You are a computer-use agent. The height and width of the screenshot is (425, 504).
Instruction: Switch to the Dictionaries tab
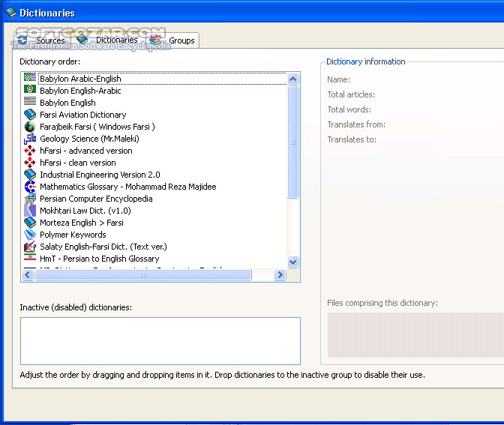(x=108, y=40)
